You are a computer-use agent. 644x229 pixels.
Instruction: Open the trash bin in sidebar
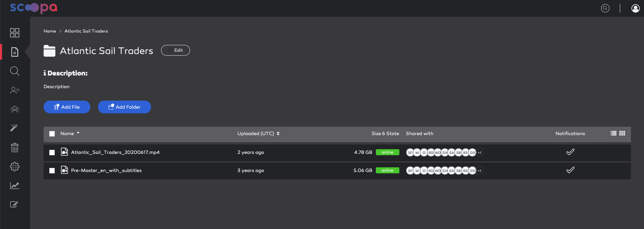point(15,147)
